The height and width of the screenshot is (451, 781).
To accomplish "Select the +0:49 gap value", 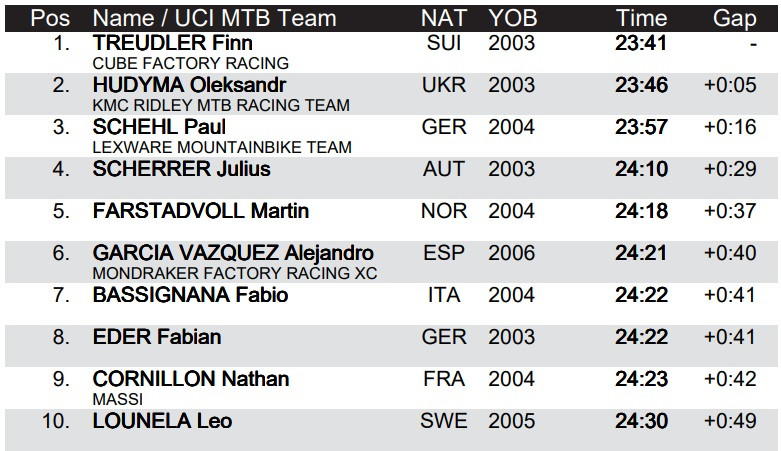I will [x=730, y=421].
